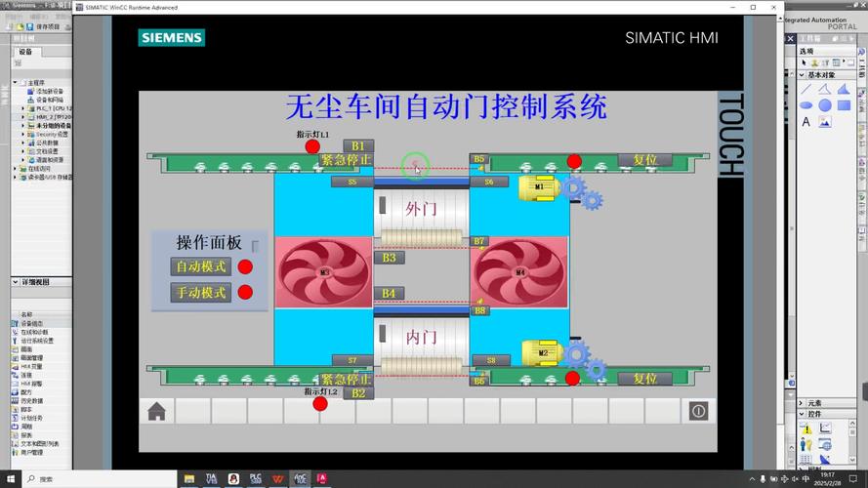Select the user view control icon
Viewport: 868px width, 488px height.
(806, 445)
